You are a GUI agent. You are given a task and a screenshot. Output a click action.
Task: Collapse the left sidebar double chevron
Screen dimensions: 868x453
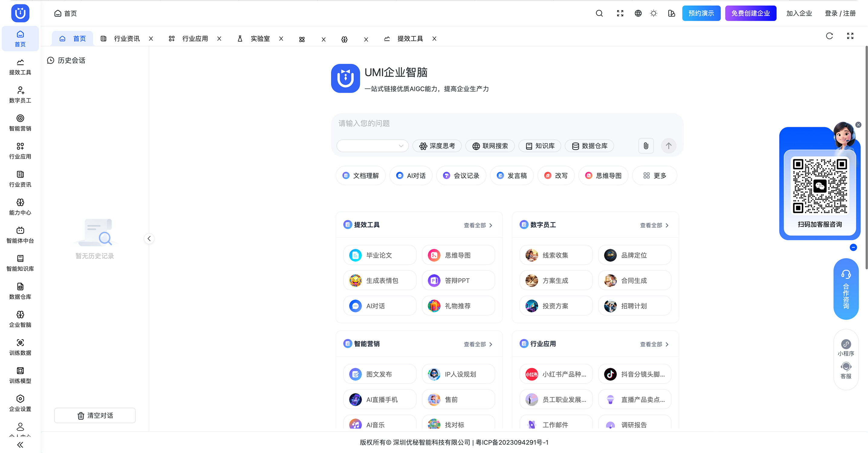tap(20, 445)
